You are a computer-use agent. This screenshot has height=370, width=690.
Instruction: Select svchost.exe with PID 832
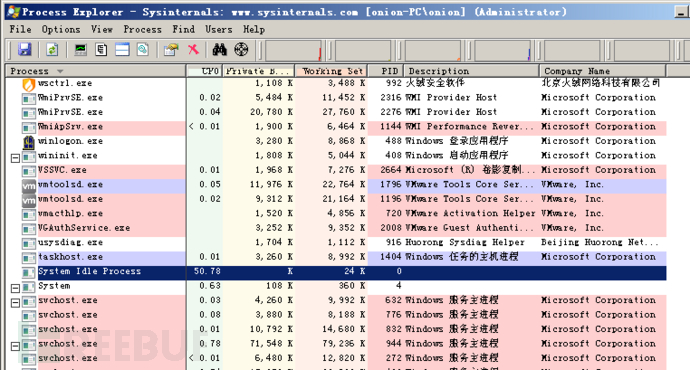(x=67, y=329)
